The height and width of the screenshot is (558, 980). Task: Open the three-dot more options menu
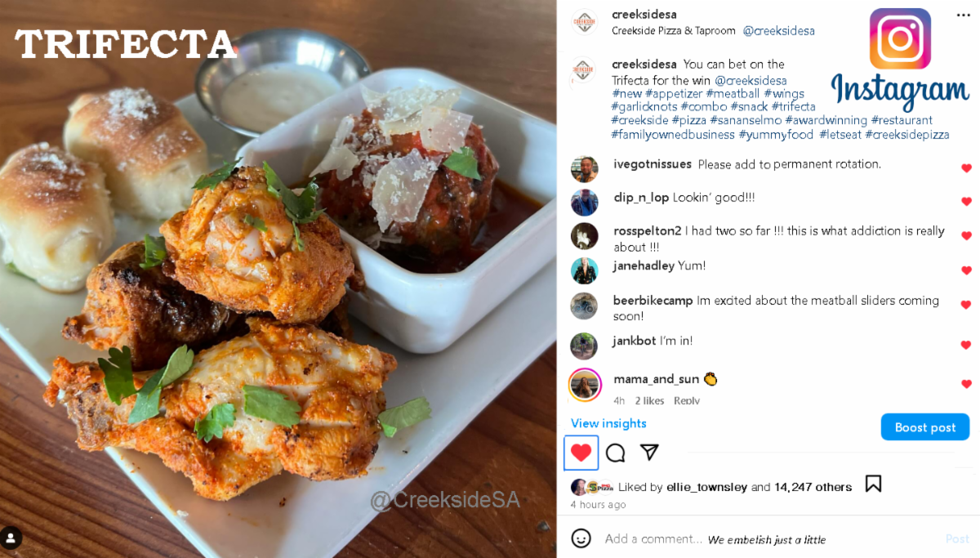(964, 16)
